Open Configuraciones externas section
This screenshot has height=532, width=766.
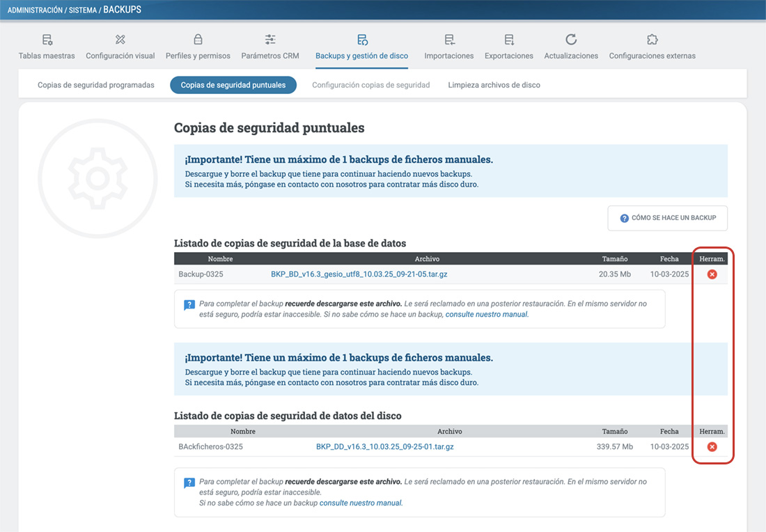tap(652, 56)
